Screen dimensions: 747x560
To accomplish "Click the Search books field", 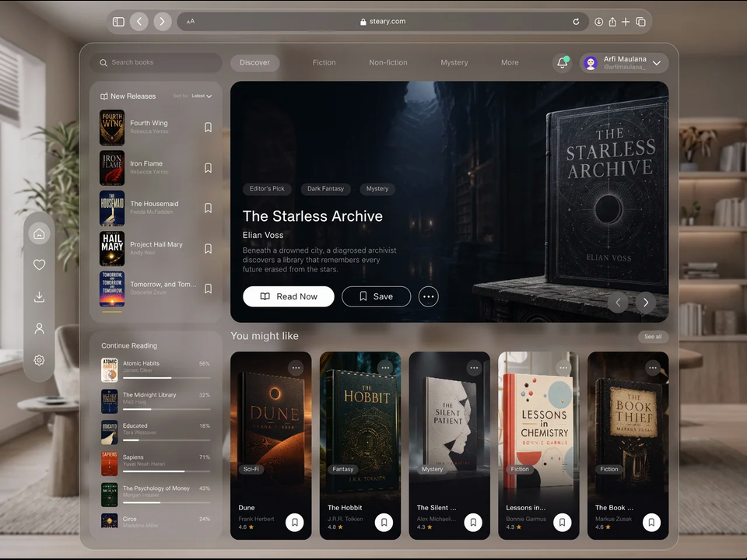I will tap(156, 62).
